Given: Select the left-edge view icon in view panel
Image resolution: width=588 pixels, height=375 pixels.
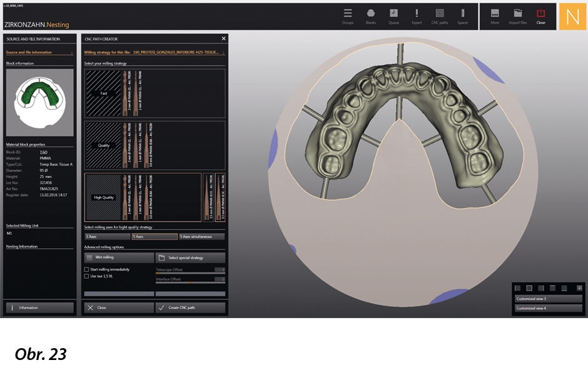Looking at the screenshot, I should pyautogui.click(x=518, y=288).
